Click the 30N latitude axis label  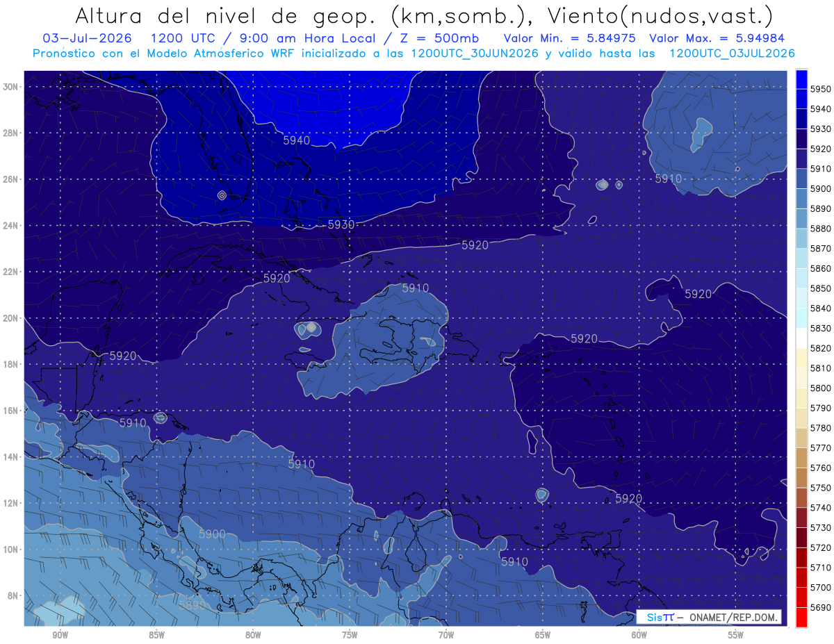(x=10, y=87)
